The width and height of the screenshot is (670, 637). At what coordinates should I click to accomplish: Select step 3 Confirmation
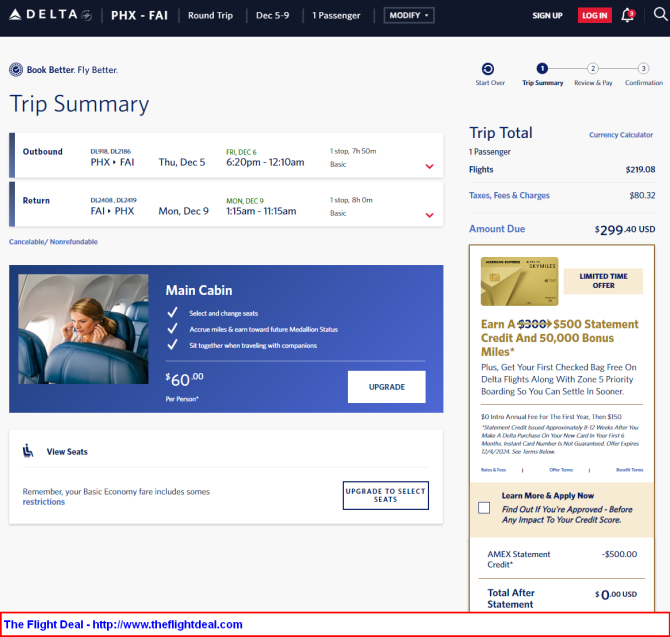coord(643,68)
